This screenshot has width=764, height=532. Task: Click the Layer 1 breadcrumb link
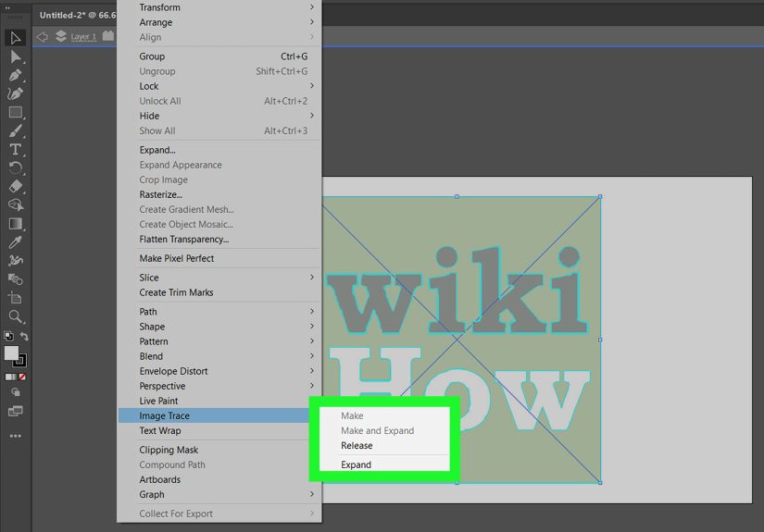click(83, 36)
